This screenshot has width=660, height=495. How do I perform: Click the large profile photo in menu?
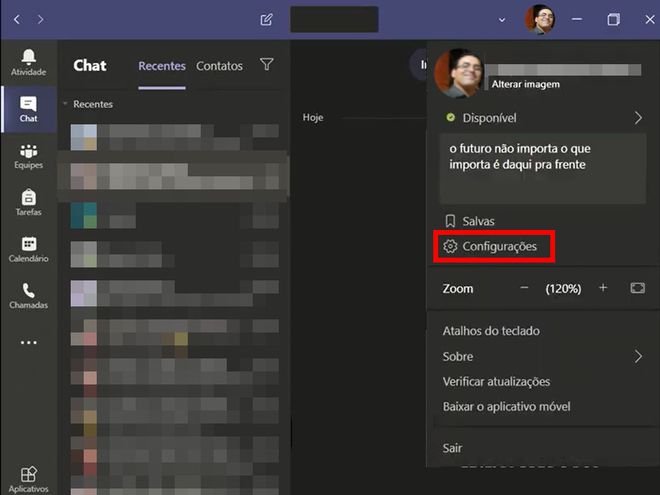pos(459,73)
